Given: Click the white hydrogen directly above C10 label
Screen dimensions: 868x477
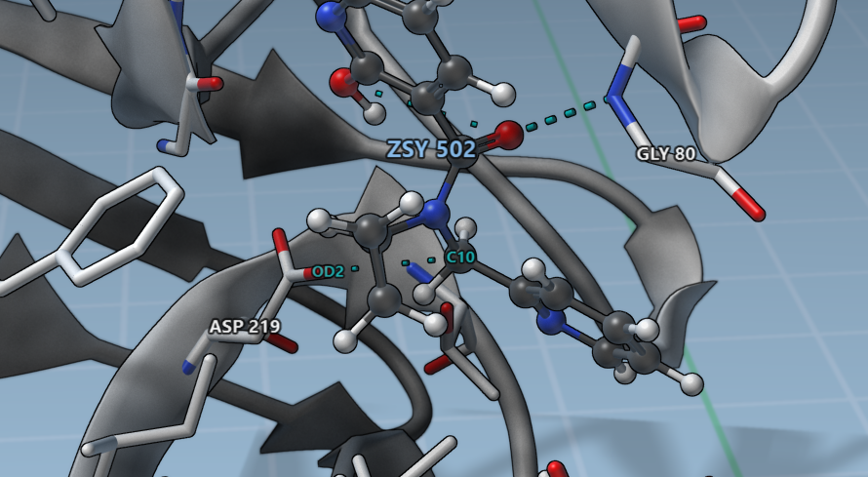Looking at the screenshot, I should [465, 227].
